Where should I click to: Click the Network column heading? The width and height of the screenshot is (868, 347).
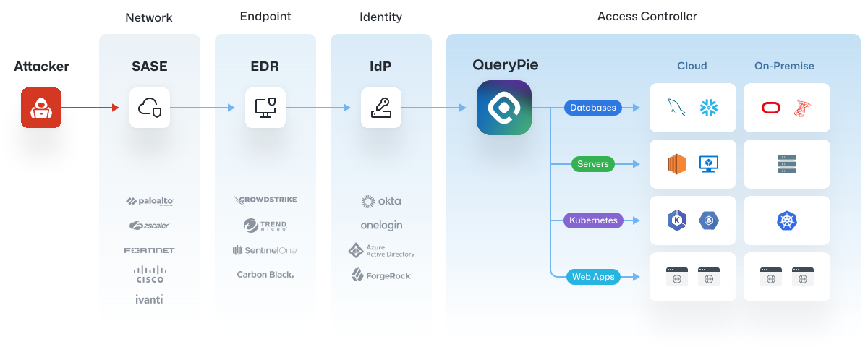click(x=150, y=18)
